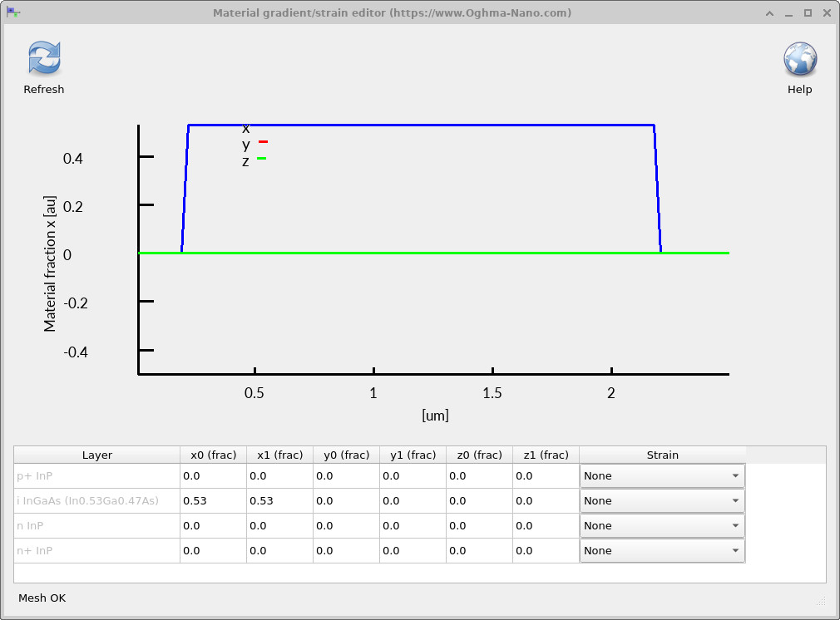Image resolution: width=840 pixels, height=620 pixels.
Task: Select z0 cell of n+ InP row
Action: [479, 550]
